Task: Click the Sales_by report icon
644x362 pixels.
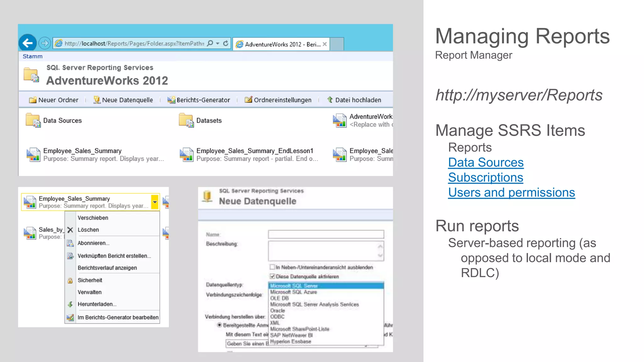Action: (x=30, y=233)
